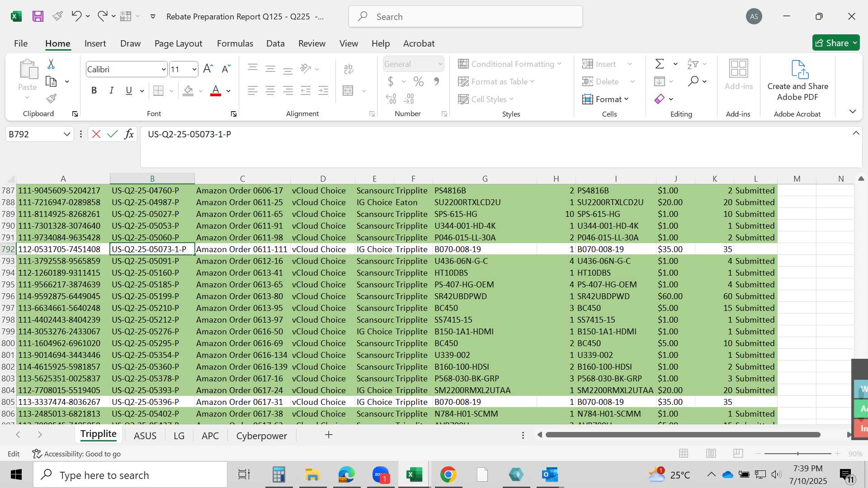
Task: Click the Add-ins icon
Action: click(739, 75)
